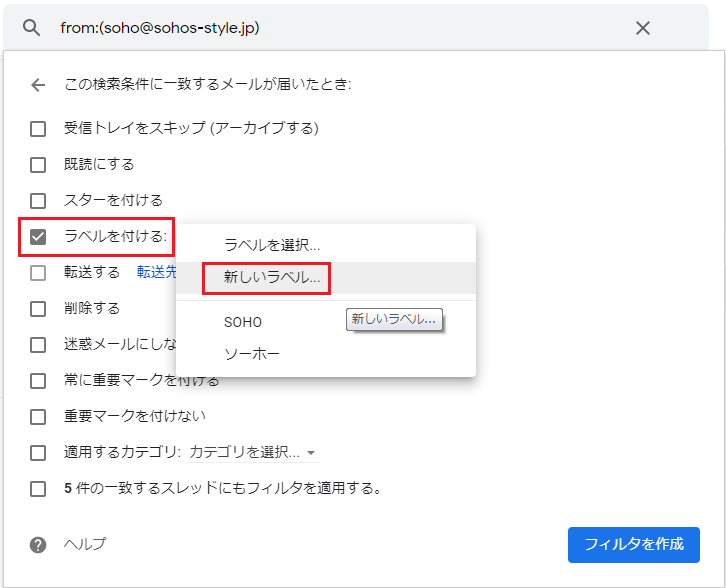The image size is (726, 588).
Task: Enable the 既読にする checkbox
Action: (x=38, y=165)
